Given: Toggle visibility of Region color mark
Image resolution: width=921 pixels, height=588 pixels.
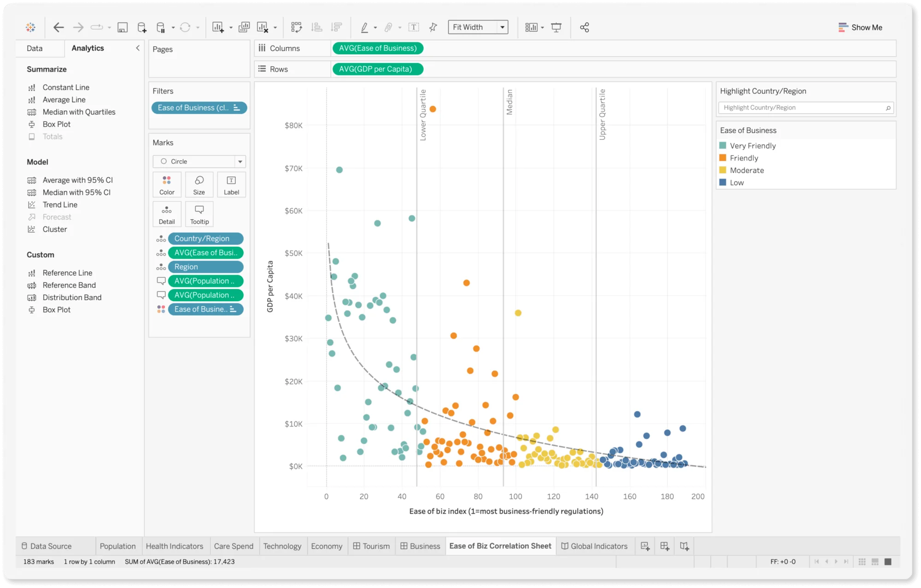Looking at the screenshot, I should (x=161, y=267).
